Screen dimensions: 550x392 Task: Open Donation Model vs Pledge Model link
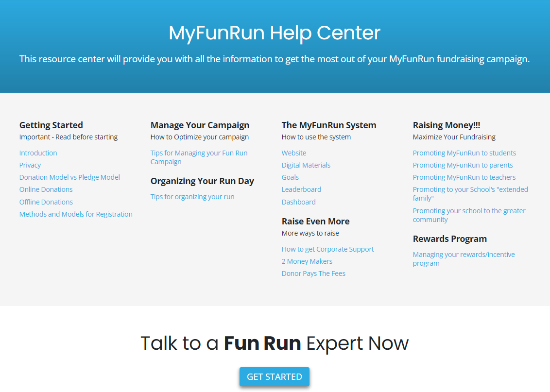69,177
